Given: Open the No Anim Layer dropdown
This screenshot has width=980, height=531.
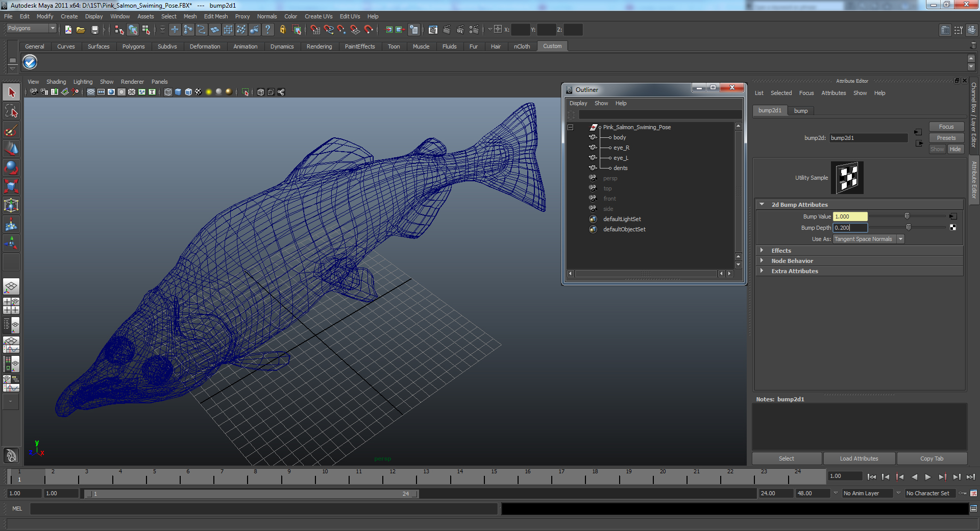Looking at the screenshot, I should pyautogui.click(x=871, y=493).
